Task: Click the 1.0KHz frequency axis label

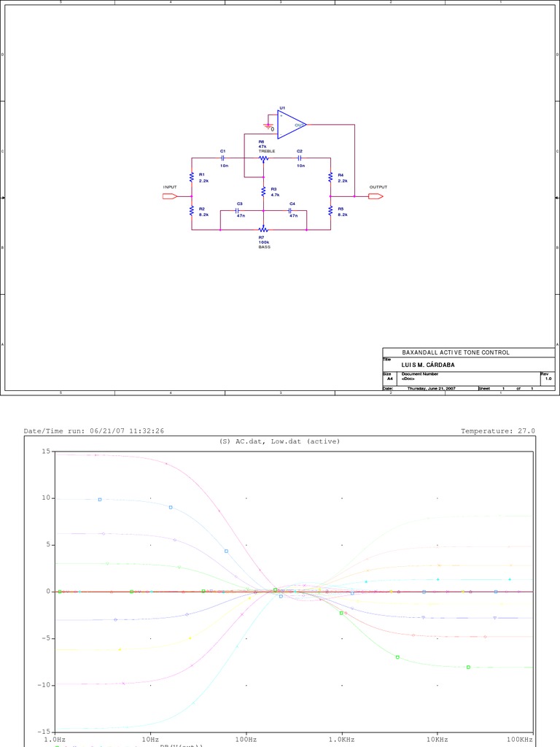Action: point(342,740)
